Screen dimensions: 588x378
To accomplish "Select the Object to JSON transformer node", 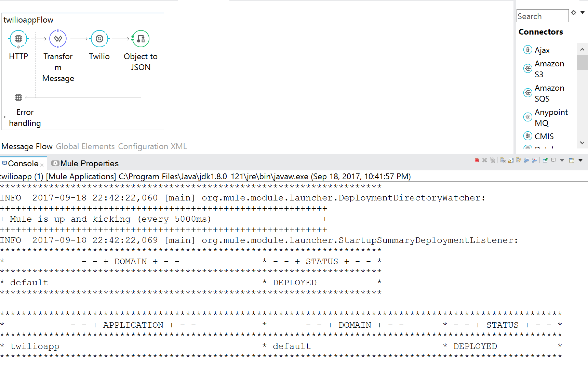I will click(141, 39).
